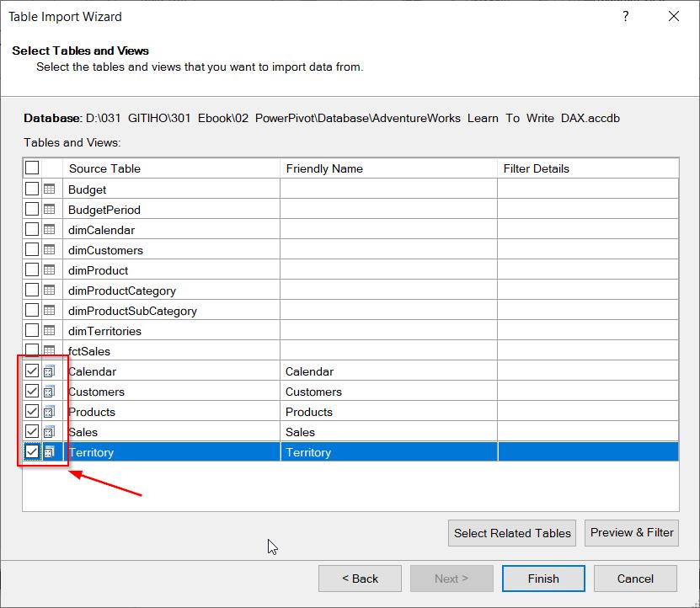Uncheck the Territory view checkbox
The image size is (700, 608).
coord(32,452)
